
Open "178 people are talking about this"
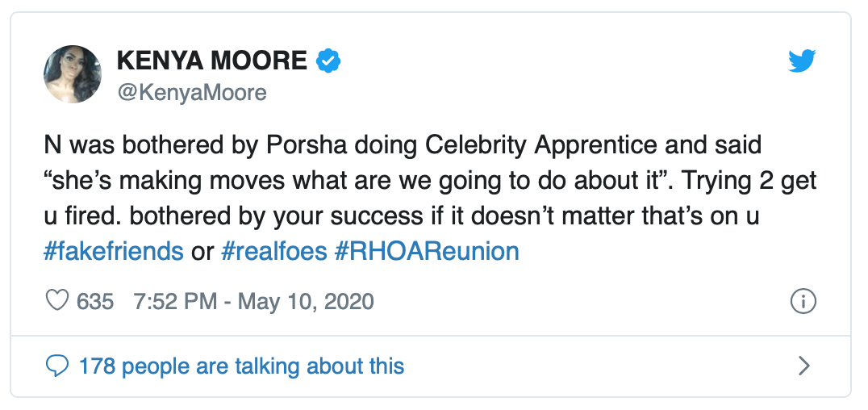(241, 367)
